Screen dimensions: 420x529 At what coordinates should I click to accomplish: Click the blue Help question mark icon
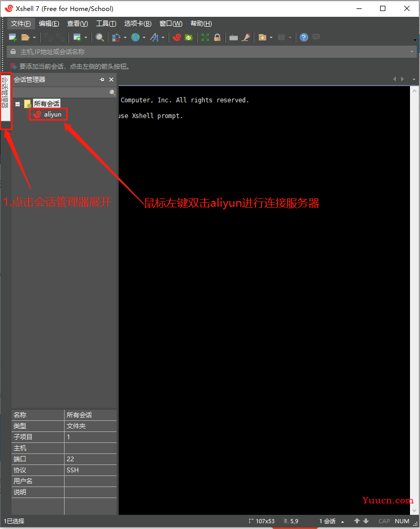pyautogui.click(x=304, y=37)
